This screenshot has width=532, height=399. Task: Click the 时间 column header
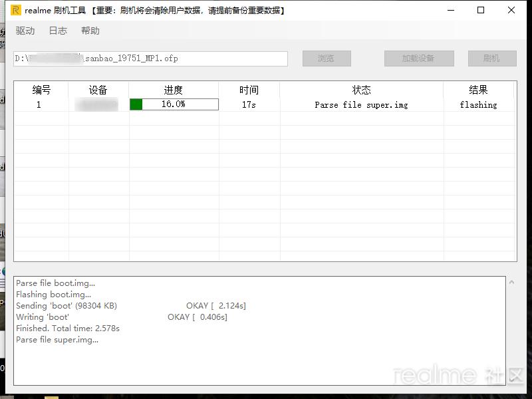248,90
